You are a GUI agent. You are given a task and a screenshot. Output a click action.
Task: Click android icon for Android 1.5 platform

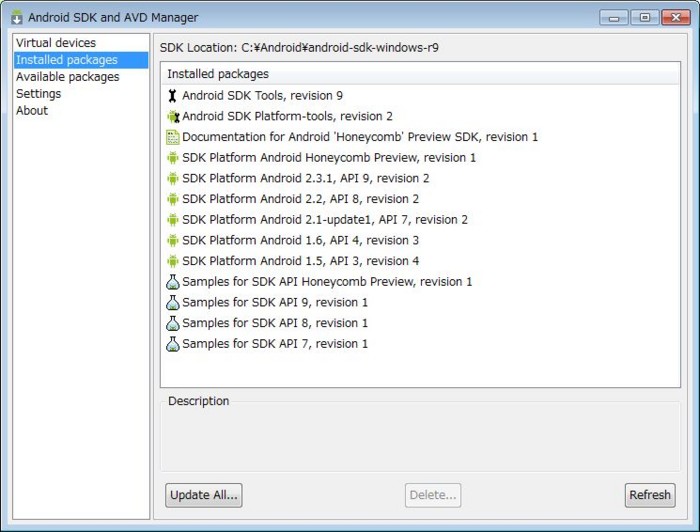(172, 261)
